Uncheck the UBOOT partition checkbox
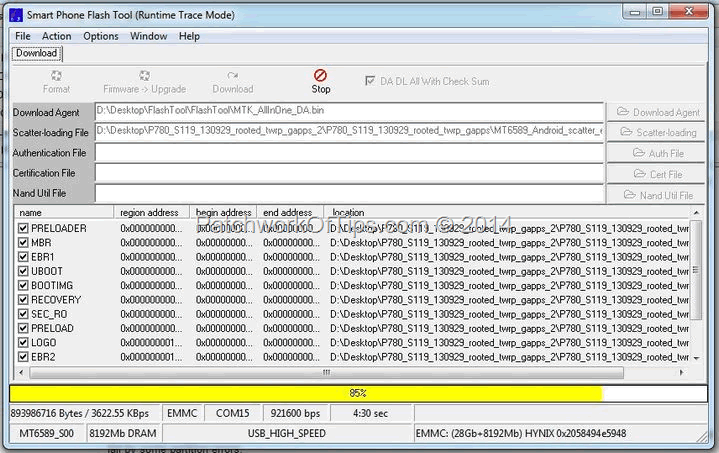This screenshot has width=719, height=453. 23,271
